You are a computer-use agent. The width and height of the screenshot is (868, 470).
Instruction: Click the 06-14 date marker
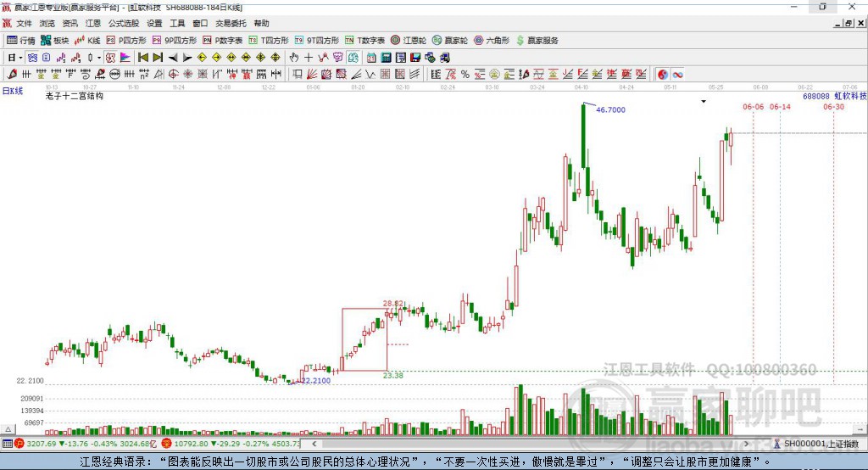(780, 107)
